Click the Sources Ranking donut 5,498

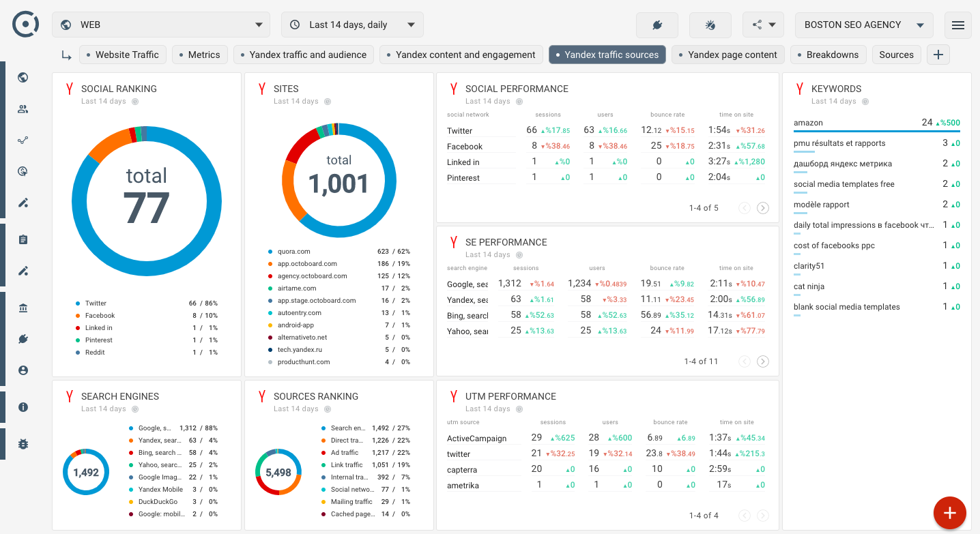[x=278, y=472]
